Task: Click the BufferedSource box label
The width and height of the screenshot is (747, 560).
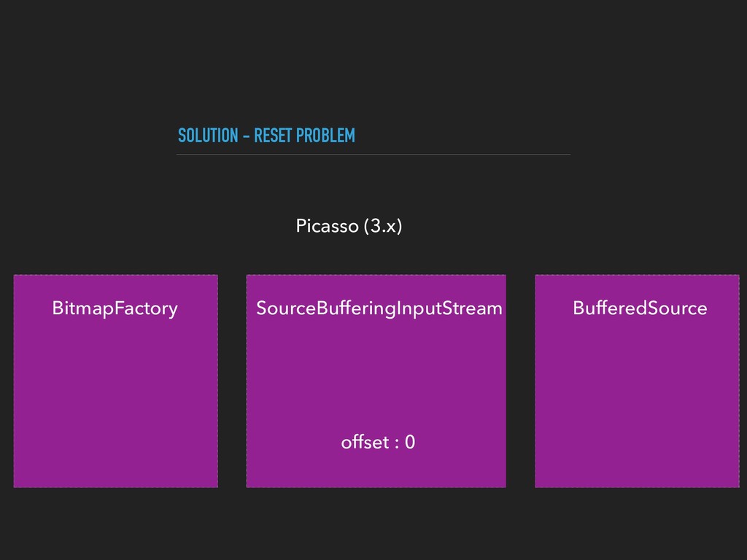Action: [640, 308]
